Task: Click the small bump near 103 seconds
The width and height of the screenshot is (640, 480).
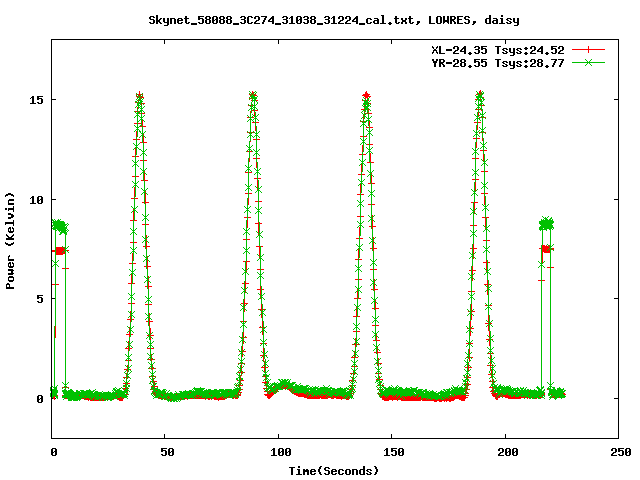Action: click(284, 384)
